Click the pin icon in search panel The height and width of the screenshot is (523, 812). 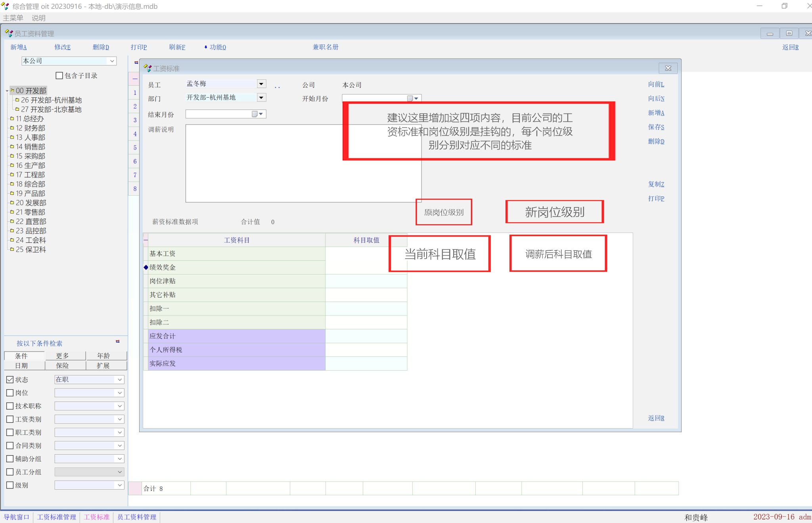point(118,341)
